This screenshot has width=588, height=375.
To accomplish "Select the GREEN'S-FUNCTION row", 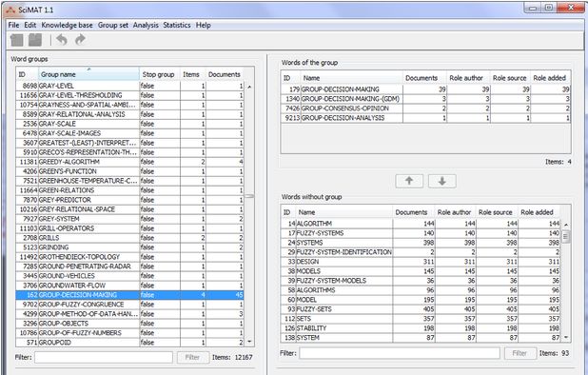I will pos(129,171).
